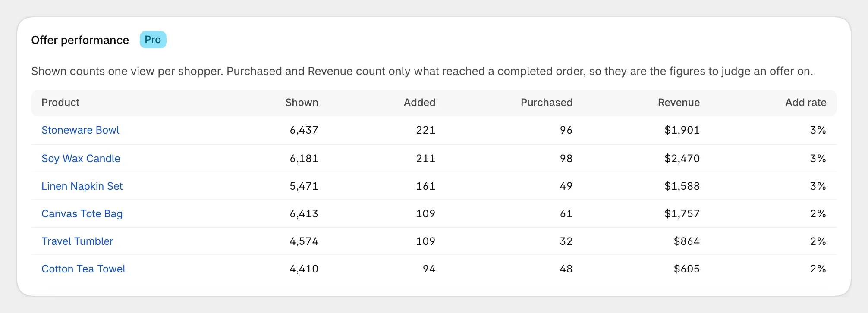Click Purchased value 61 for Canvas Tote Bag
The height and width of the screenshot is (313, 868).
coord(566,214)
